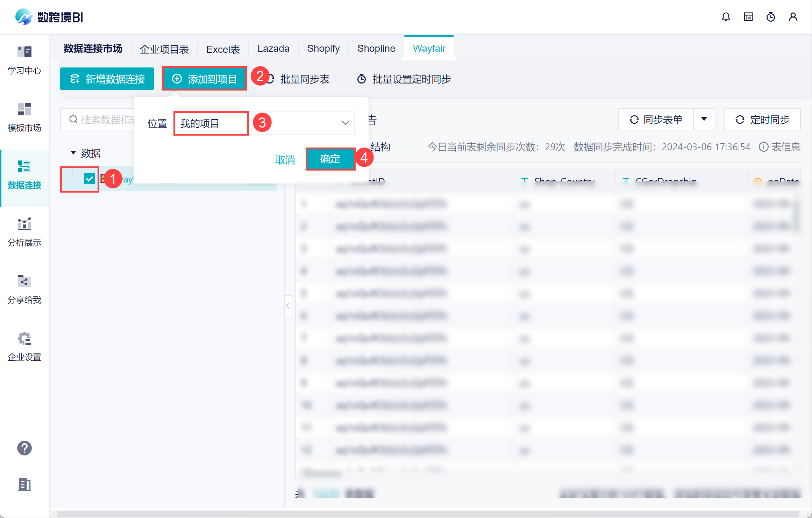This screenshot has height=518, width=812.
Task: Open the table list icon in header
Action: [x=748, y=17]
